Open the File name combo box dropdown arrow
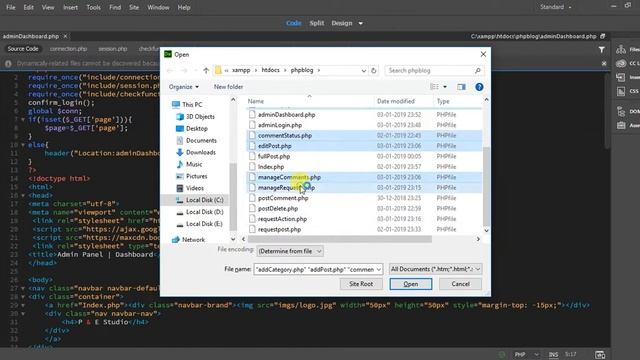Viewport: 640px width, 360px height. coord(378,269)
